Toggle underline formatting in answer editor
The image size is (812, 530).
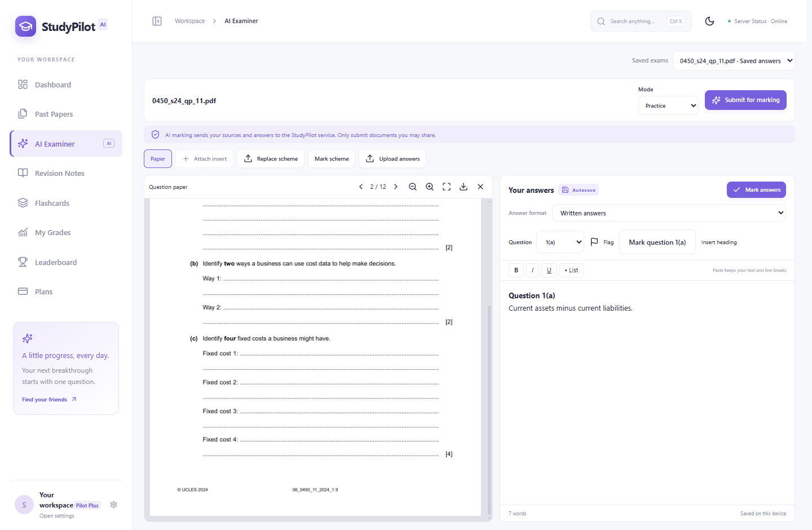click(549, 270)
